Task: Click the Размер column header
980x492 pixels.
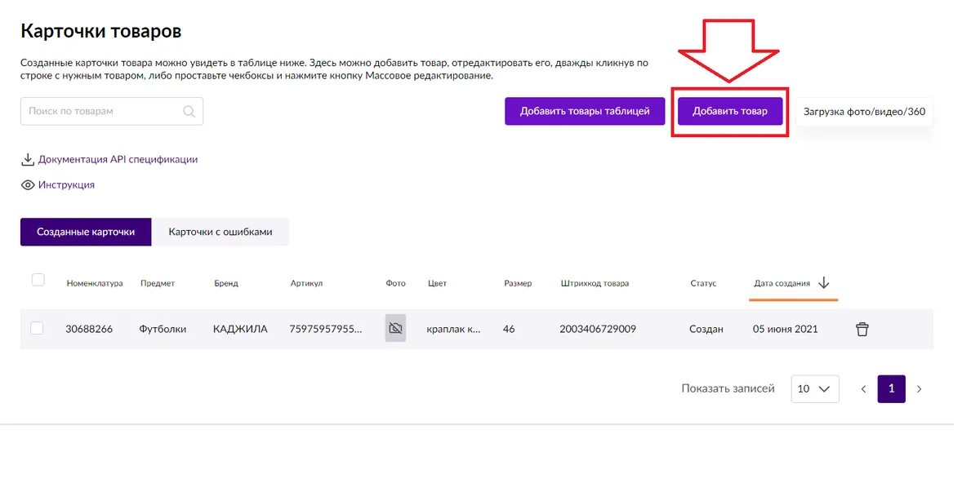Action: click(518, 284)
